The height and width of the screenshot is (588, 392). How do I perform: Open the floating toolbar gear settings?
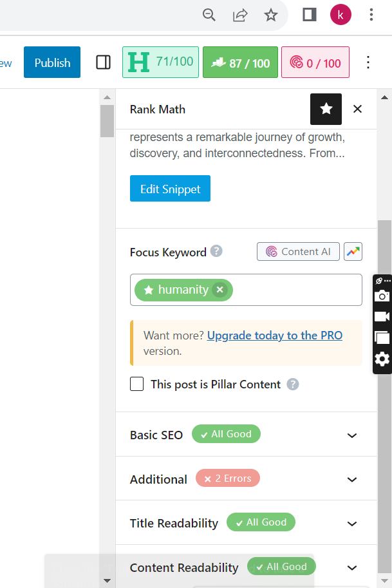click(382, 359)
